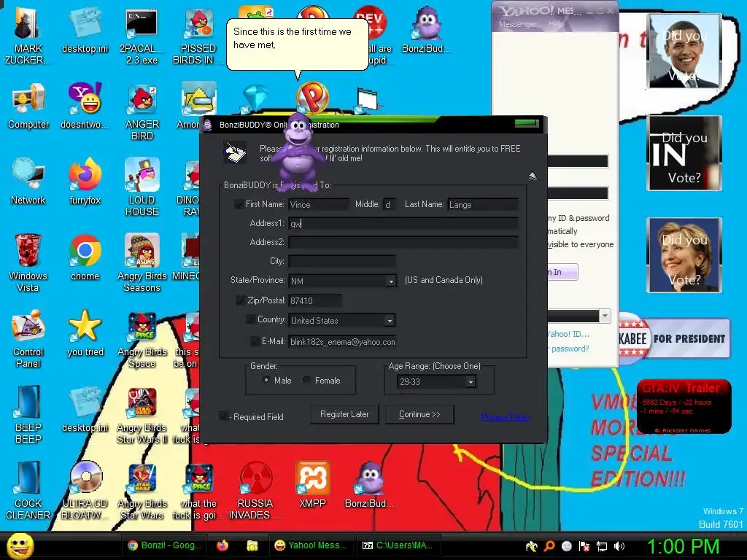Screen dimensions: 747x560
Task: Open the LOUD HOUSE desktop icon
Action: tap(142, 187)
